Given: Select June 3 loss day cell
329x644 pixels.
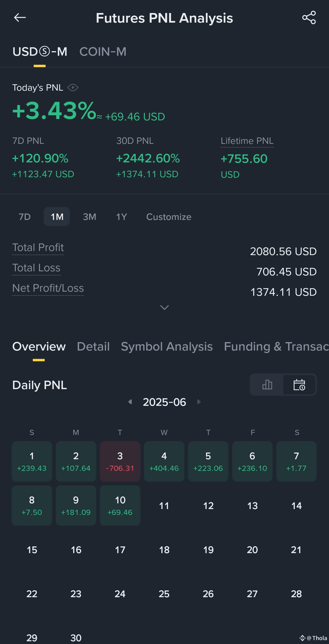Looking at the screenshot, I should click(120, 461).
